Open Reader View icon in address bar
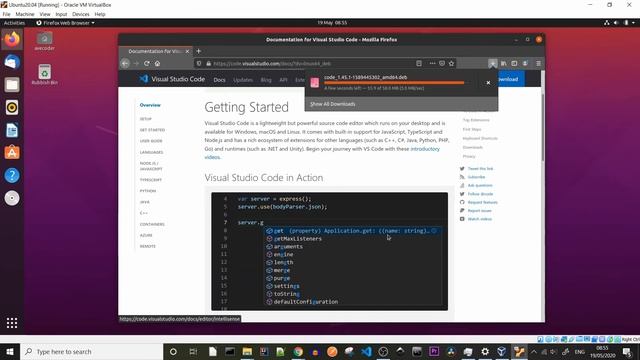Screen dimensions: 640x360 point(419,63)
